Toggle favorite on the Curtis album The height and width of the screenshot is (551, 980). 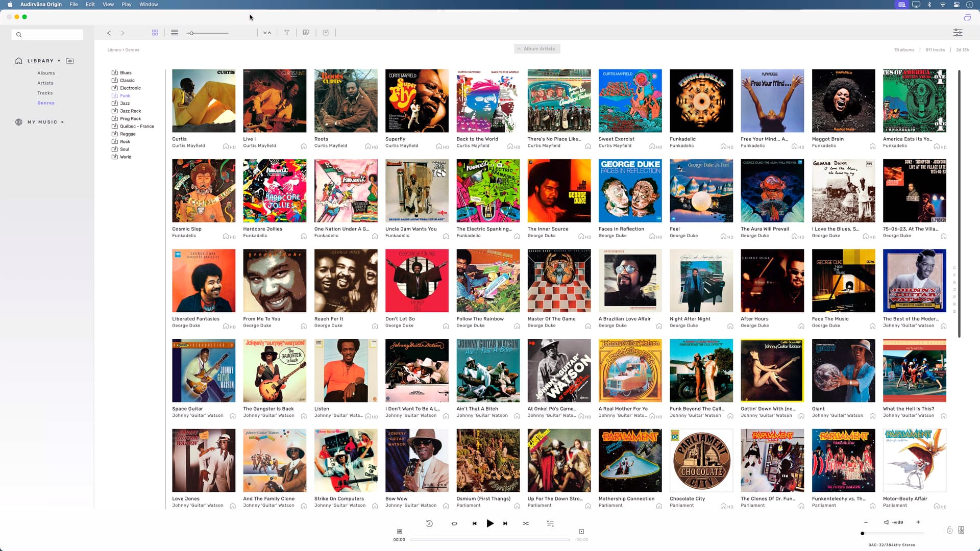[x=226, y=146]
